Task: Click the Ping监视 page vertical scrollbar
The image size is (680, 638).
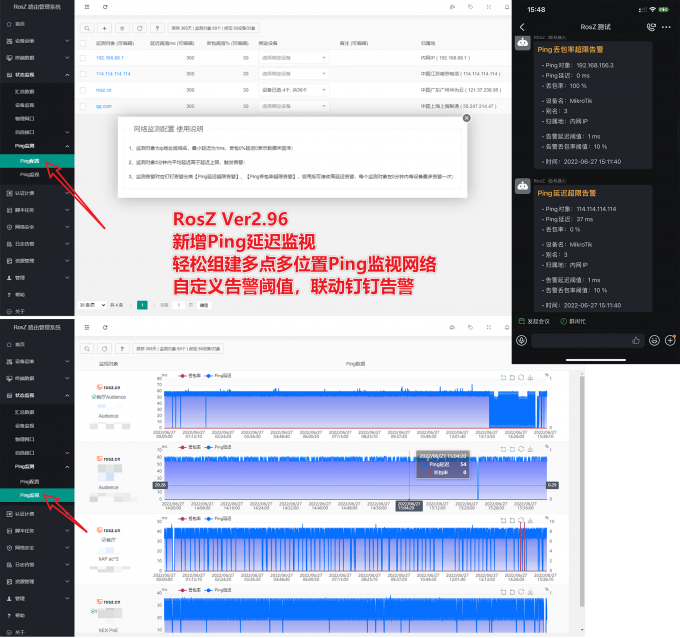Action: coord(582,491)
